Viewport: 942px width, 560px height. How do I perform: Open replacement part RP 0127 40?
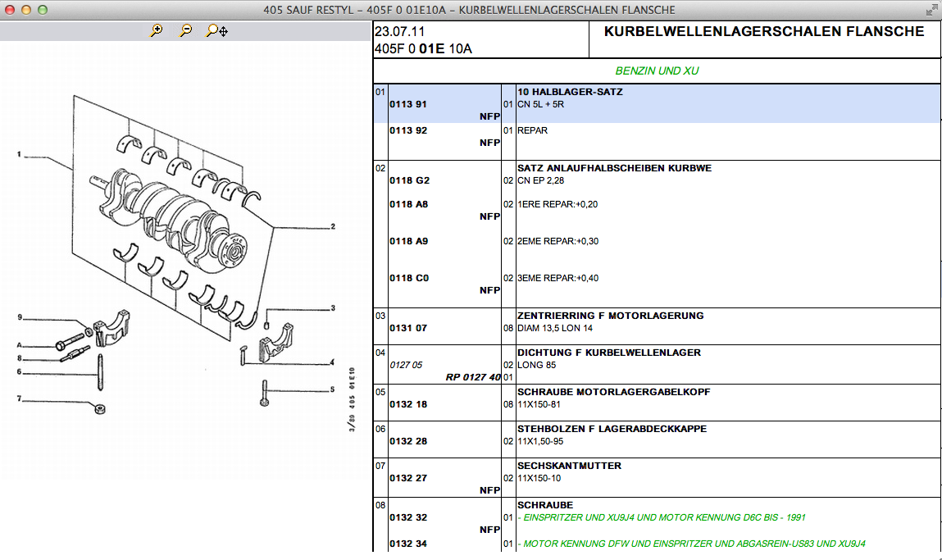pos(473,377)
